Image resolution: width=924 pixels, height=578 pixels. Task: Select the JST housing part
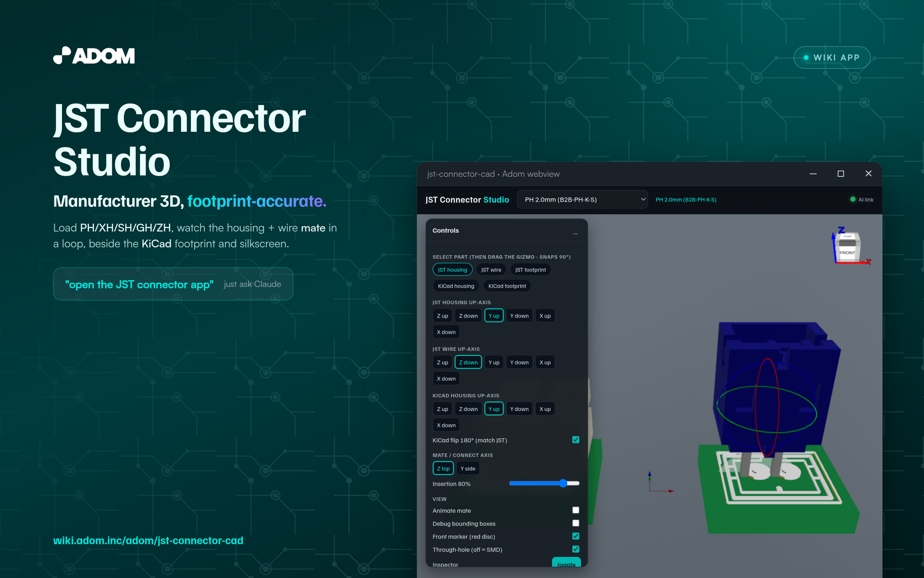452,270
